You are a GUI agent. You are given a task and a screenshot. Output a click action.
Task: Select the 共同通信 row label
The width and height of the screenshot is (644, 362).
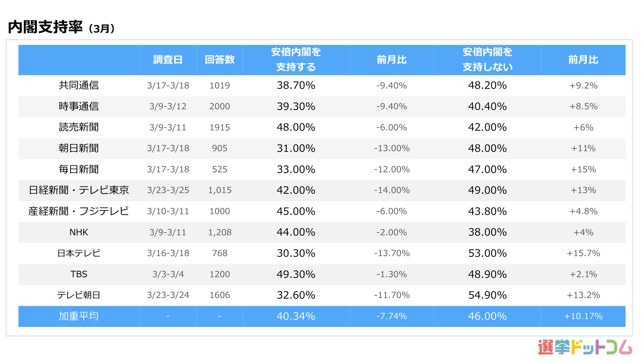[x=79, y=85]
